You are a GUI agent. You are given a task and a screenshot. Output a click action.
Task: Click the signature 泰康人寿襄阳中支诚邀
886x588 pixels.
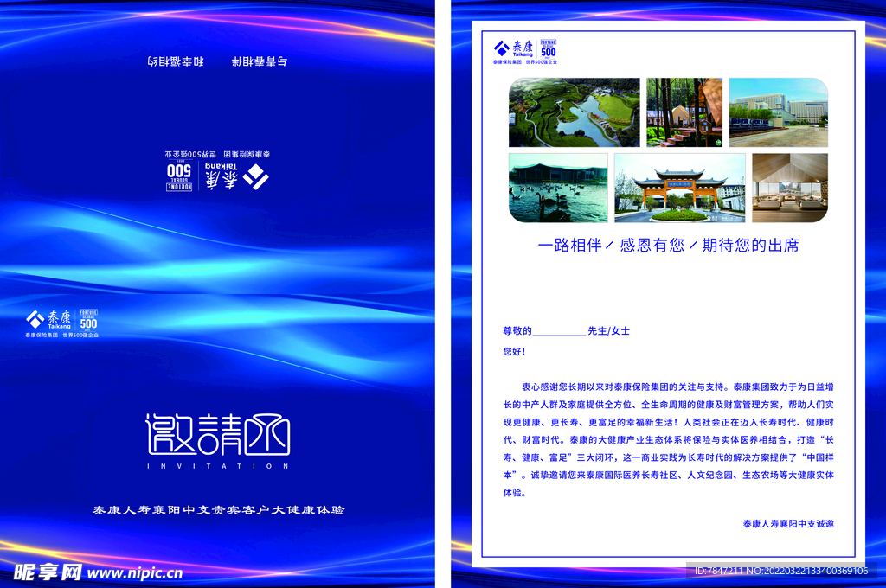(x=788, y=524)
